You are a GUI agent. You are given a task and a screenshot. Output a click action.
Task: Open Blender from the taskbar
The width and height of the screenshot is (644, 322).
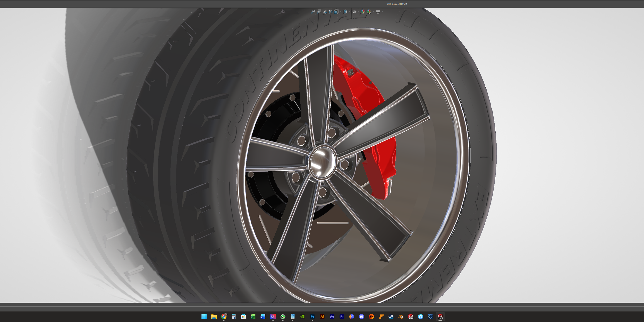(401, 317)
